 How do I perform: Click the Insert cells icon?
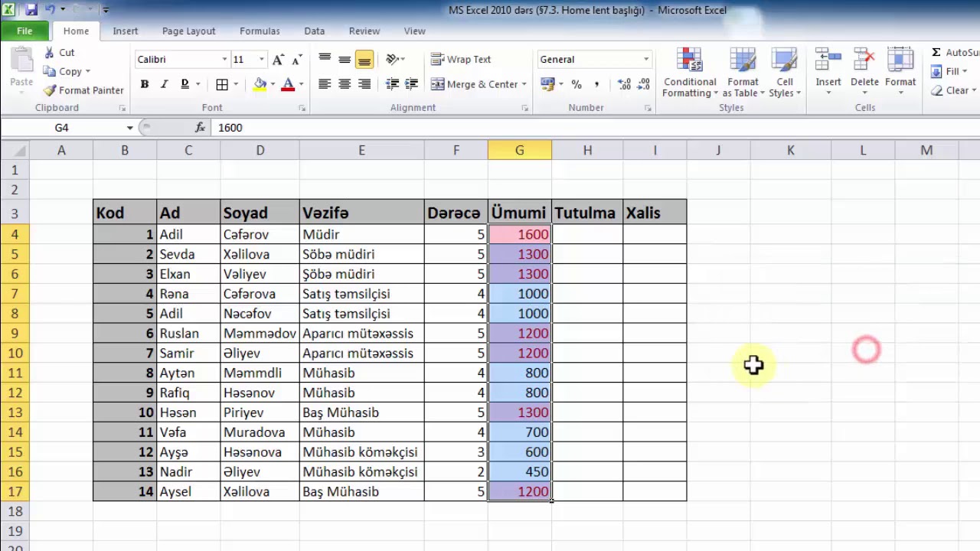coord(828,60)
